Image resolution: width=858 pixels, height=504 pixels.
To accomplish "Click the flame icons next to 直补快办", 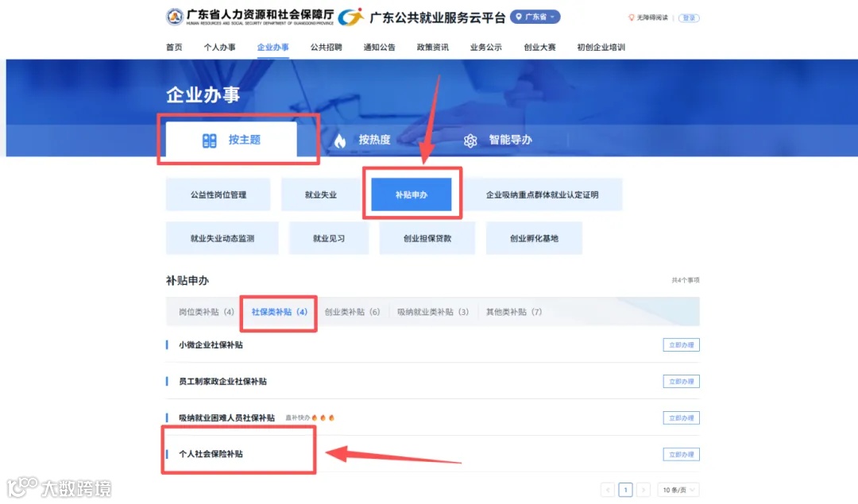I will (x=323, y=418).
